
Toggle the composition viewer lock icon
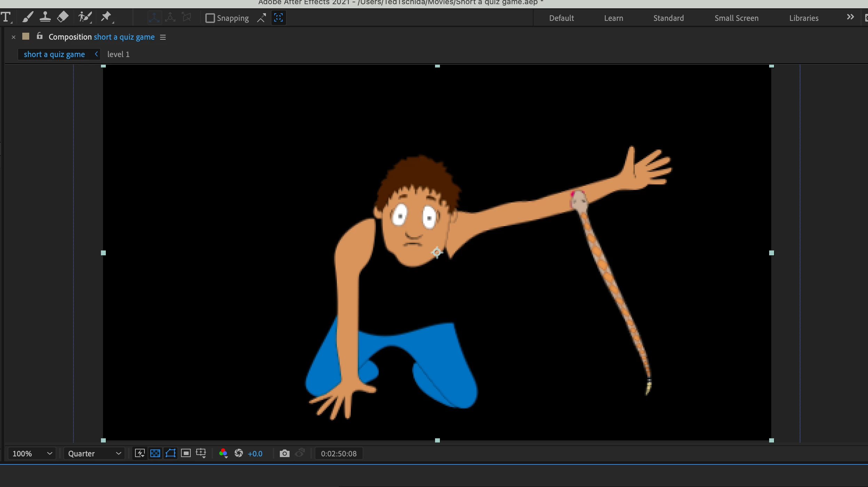(x=40, y=36)
